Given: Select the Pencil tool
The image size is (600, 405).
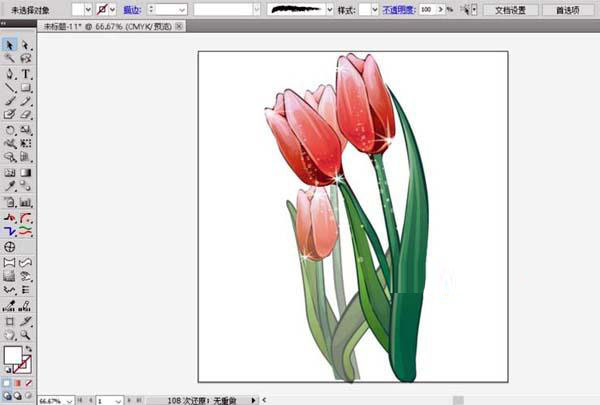Looking at the screenshot, I should pos(26,101).
